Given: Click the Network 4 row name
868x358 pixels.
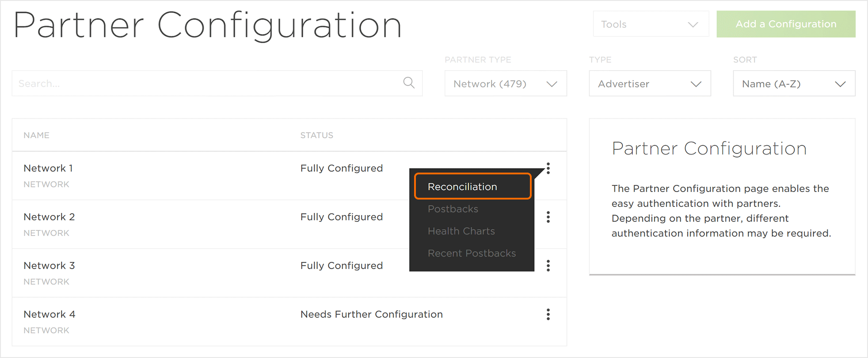Looking at the screenshot, I should (x=49, y=314).
